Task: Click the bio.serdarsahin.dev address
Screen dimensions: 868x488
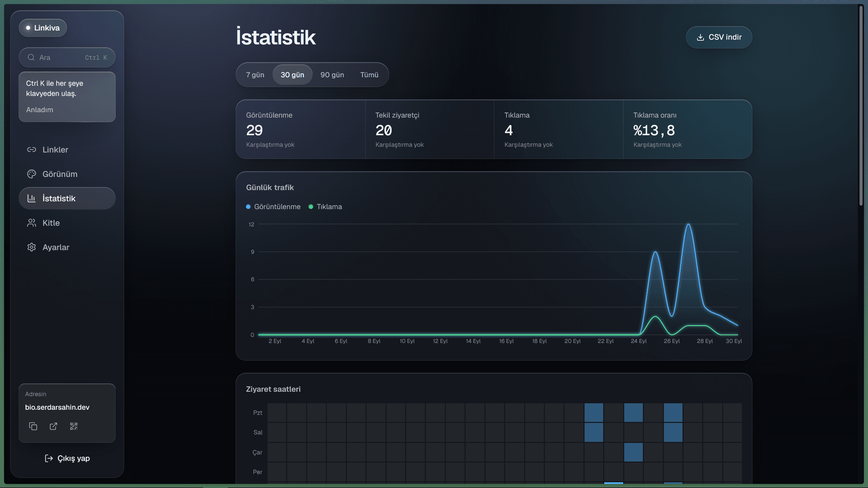Action: [x=57, y=407]
